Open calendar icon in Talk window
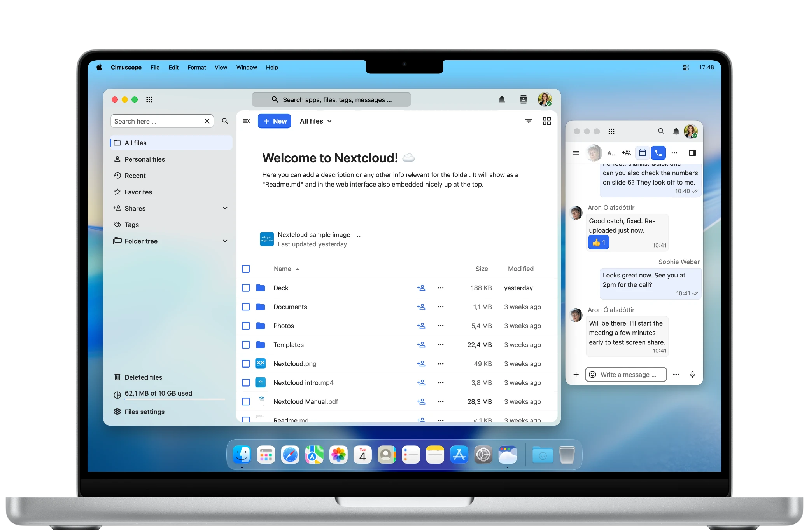Viewport: 809px width, 532px height. (x=643, y=153)
